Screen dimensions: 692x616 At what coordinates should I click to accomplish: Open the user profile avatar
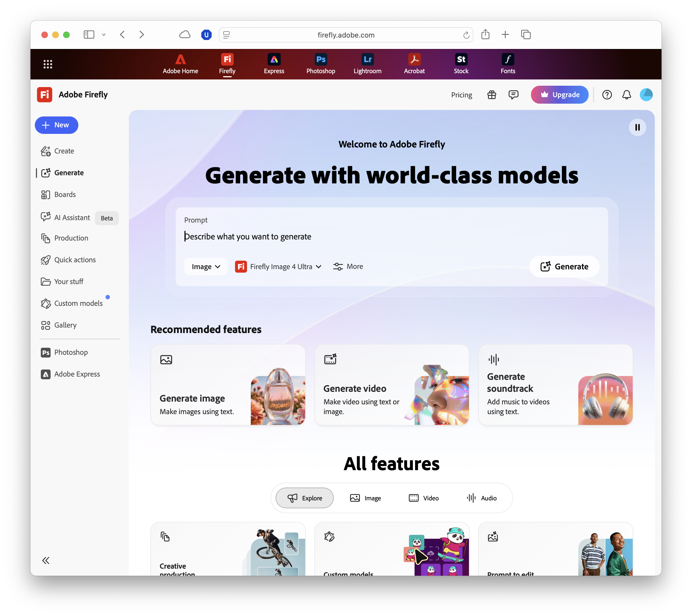click(x=646, y=95)
